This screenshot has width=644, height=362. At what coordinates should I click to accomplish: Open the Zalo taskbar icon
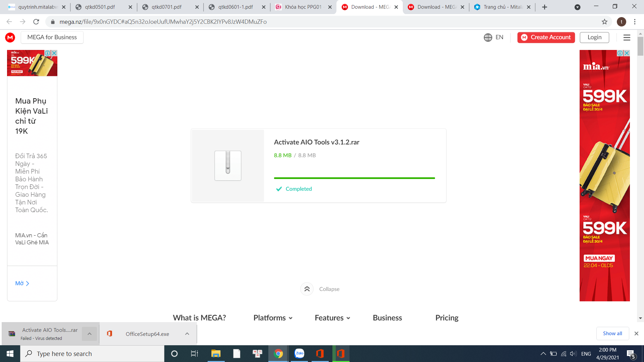pyautogui.click(x=299, y=354)
